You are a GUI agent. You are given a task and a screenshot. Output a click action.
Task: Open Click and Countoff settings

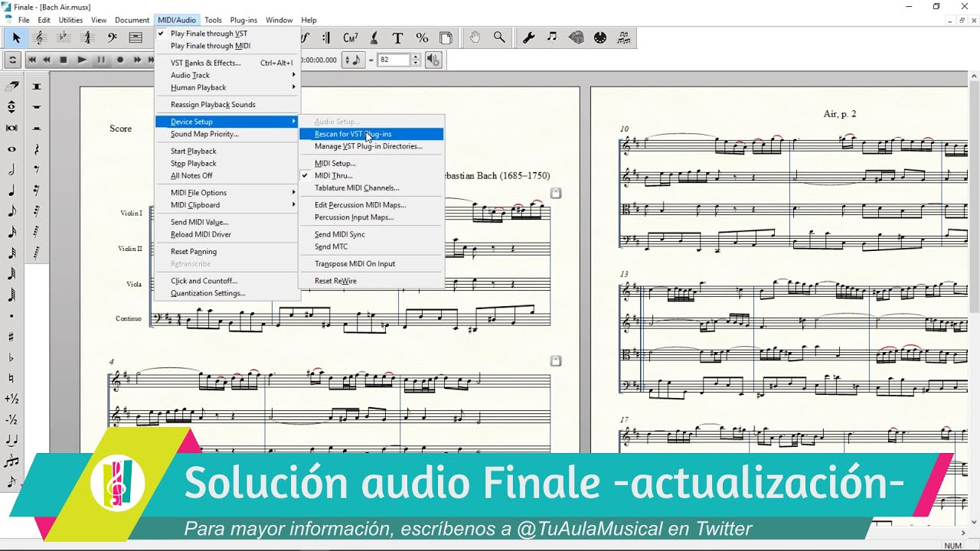(x=227, y=281)
